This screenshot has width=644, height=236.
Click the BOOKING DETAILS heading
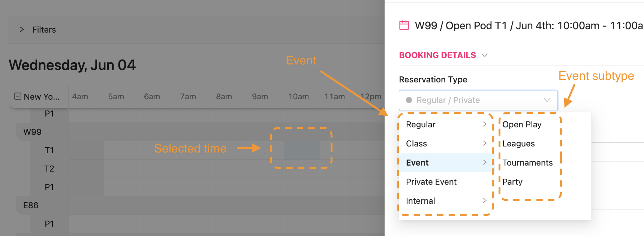437,55
